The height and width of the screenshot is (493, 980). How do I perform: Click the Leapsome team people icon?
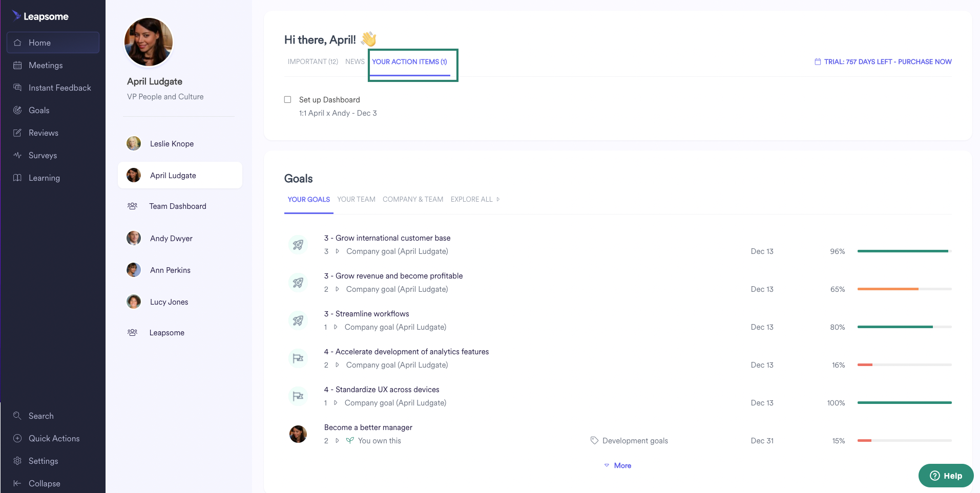click(x=133, y=332)
